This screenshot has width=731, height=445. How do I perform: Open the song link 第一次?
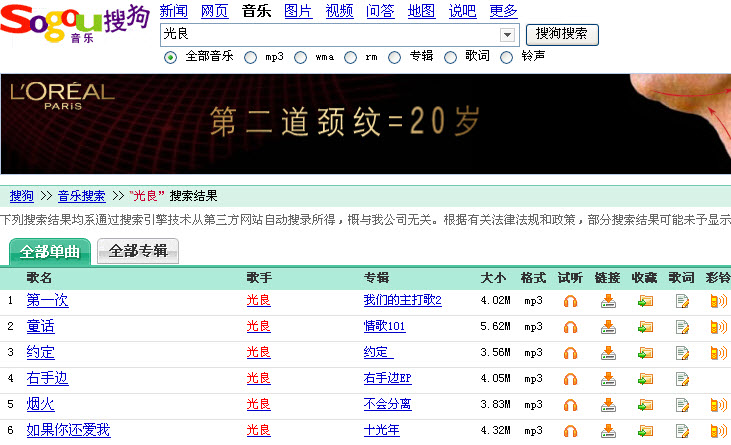pyautogui.click(x=48, y=300)
